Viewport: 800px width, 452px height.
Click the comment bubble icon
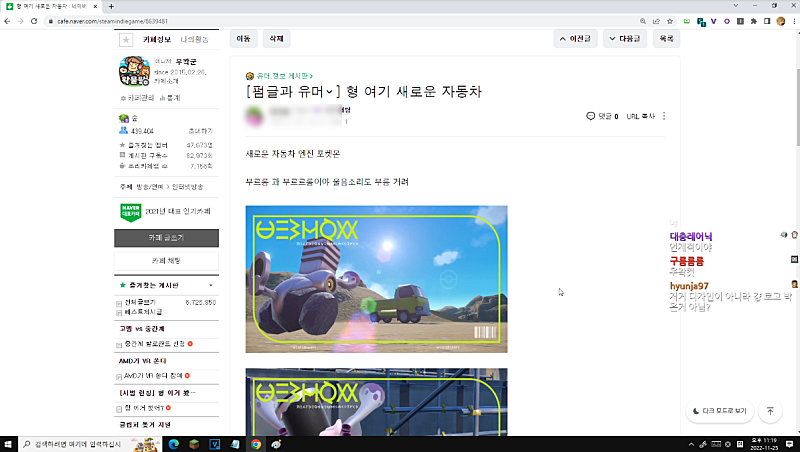point(591,116)
